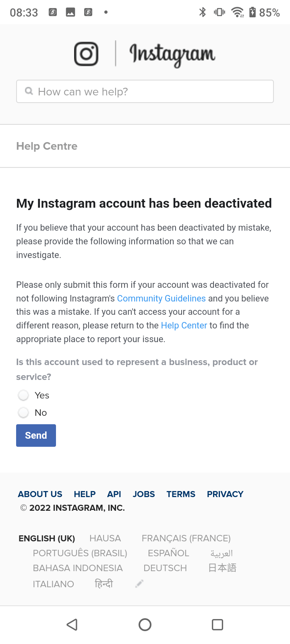
Task: Open recent apps with the square button
Action: pyautogui.click(x=217, y=625)
